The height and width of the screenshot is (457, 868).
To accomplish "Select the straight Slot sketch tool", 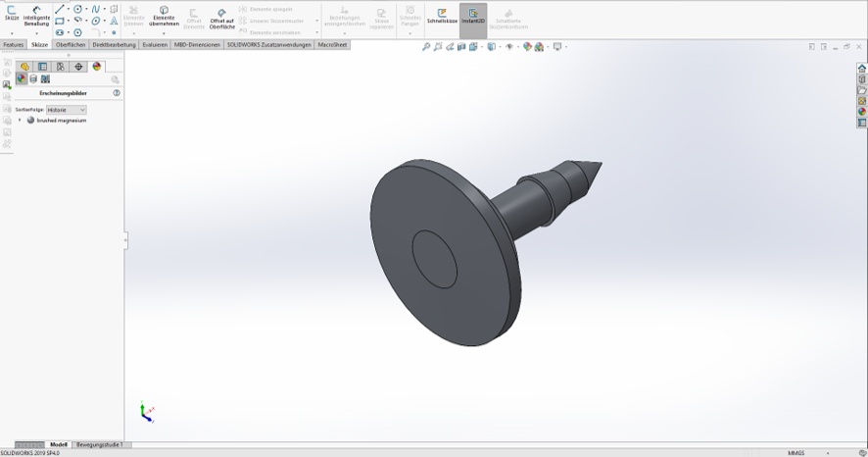I will pyautogui.click(x=60, y=32).
